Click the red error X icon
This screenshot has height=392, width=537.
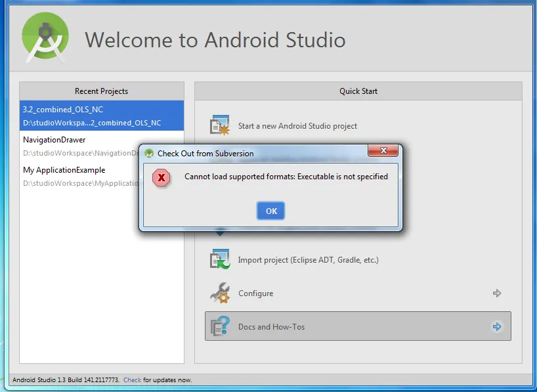[161, 177]
